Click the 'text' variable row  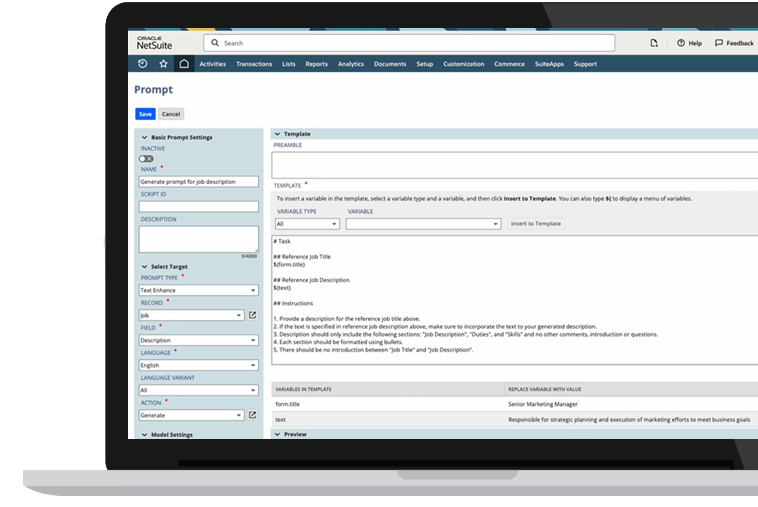515,420
